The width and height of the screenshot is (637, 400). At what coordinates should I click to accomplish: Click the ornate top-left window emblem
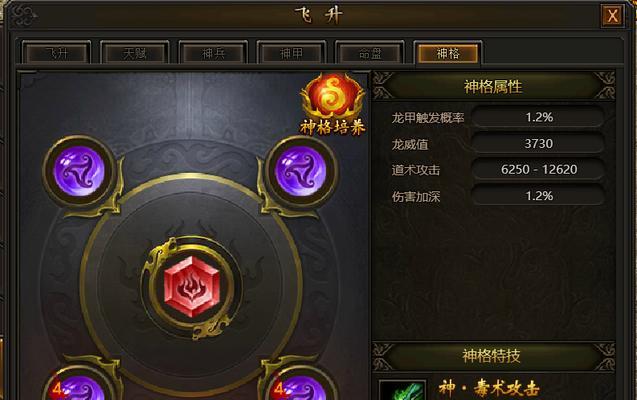point(24,15)
